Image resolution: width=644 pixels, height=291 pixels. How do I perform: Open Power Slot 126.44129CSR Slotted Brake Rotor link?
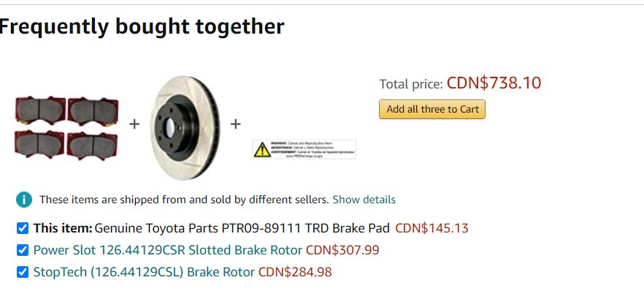168,250
